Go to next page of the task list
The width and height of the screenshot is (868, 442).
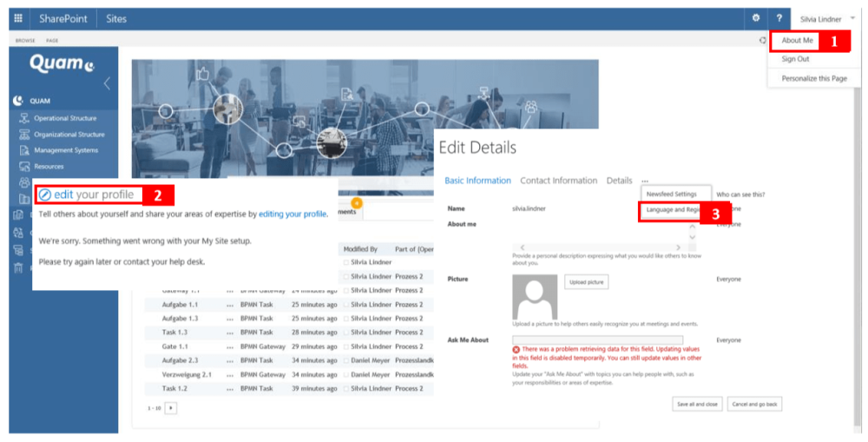[171, 407]
